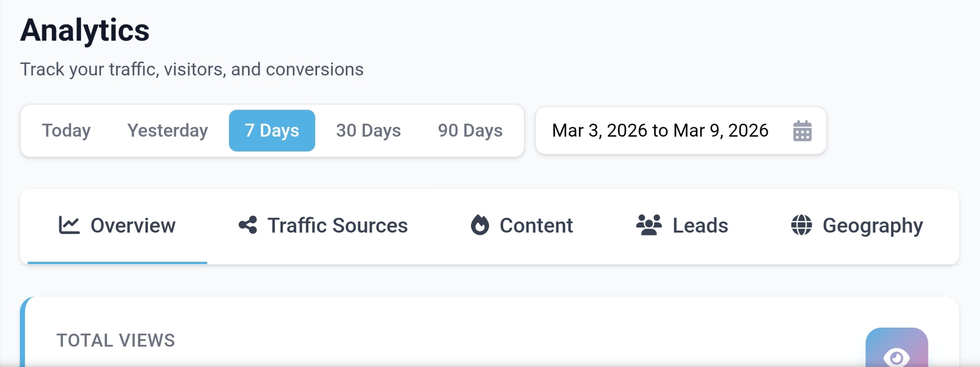Open the Overview tab
980x367 pixels.
coord(133,226)
